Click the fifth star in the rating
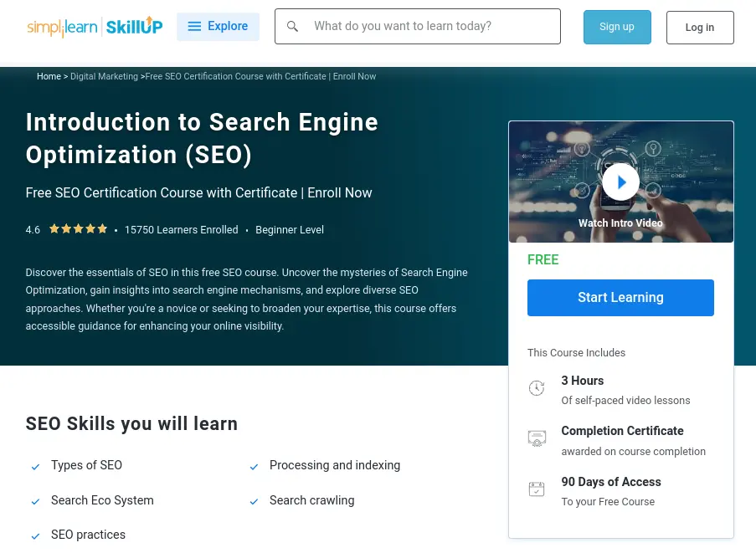 (102, 228)
